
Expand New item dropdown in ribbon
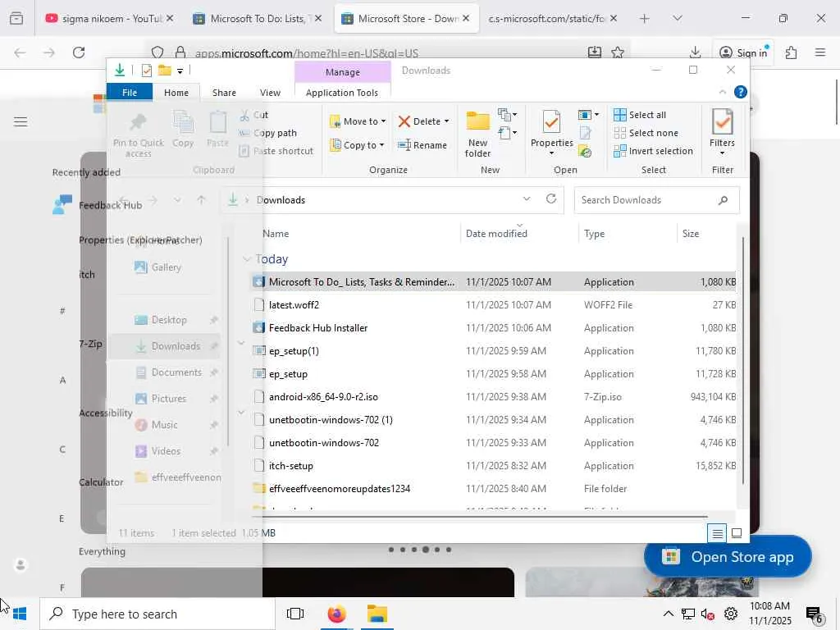(507, 114)
